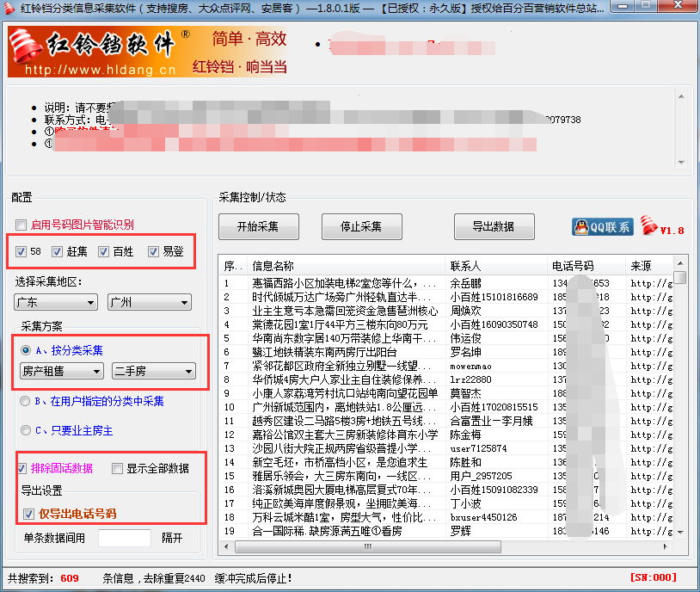Sort by 来源 column header
This screenshot has width=700, height=592.
(649, 266)
